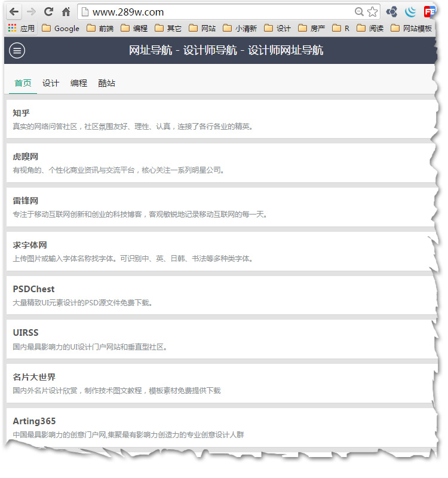448x478 pixels.
Task: Click description 专注于移动互联网创新 under 雷锋网
Action: (140, 214)
